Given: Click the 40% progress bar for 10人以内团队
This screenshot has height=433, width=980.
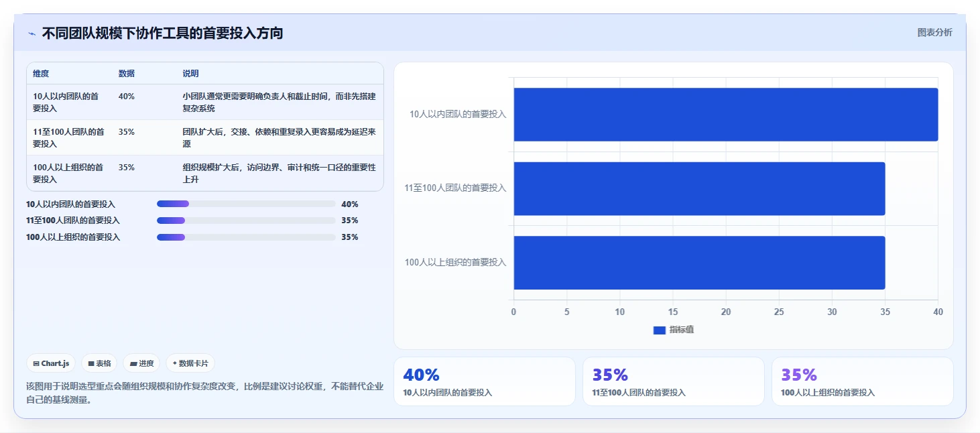Looking at the screenshot, I should pos(246,204).
